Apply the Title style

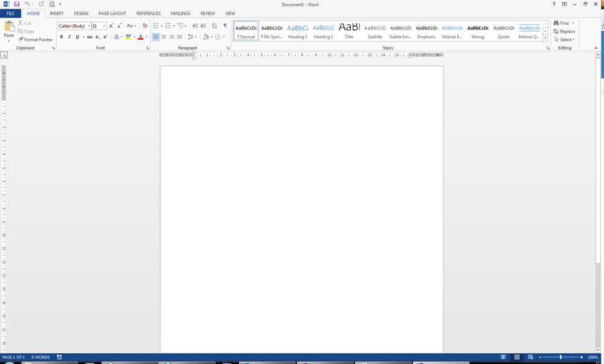pos(349,31)
